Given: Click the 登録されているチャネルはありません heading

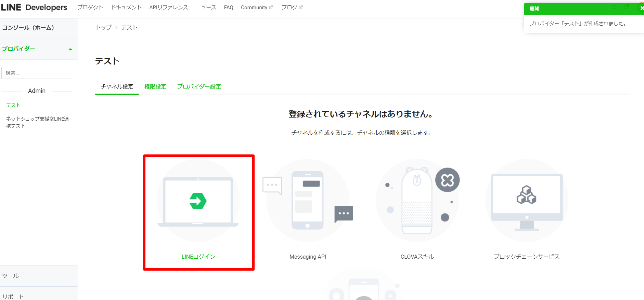Looking at the screenshot, I should [361, 114].
